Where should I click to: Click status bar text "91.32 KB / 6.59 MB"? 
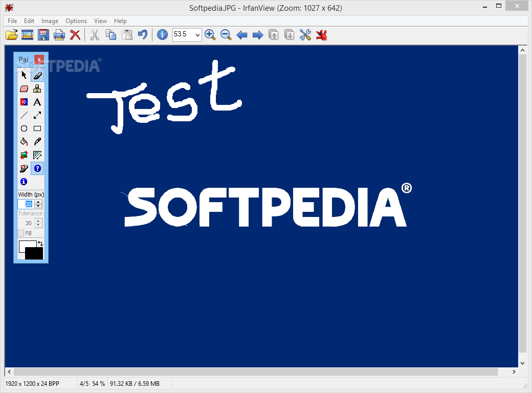click(135, 383)
